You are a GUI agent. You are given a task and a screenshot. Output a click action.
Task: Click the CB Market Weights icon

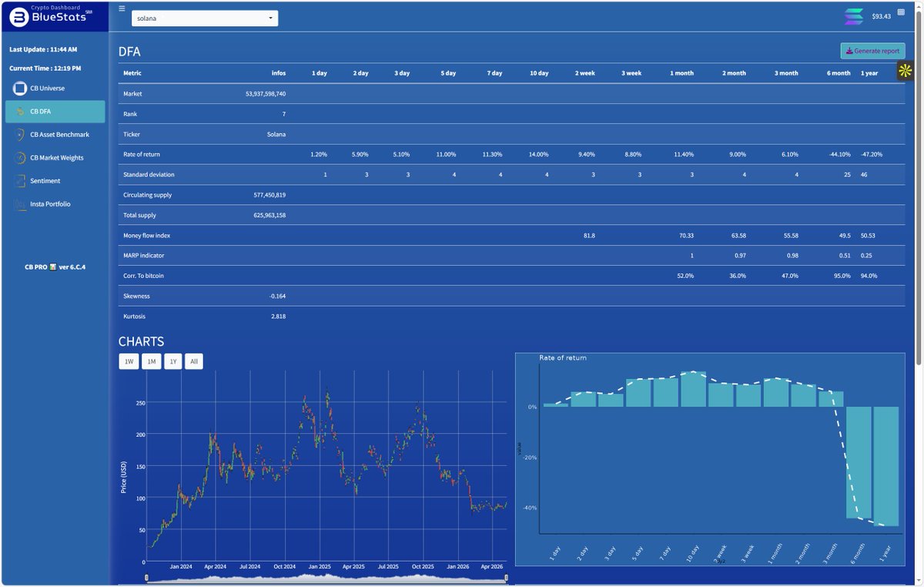(x=19, y=158)
